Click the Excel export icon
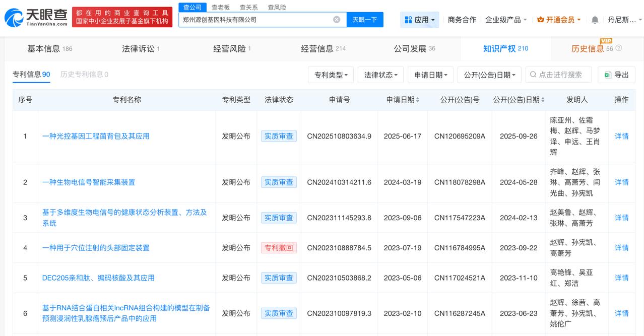 608,75
